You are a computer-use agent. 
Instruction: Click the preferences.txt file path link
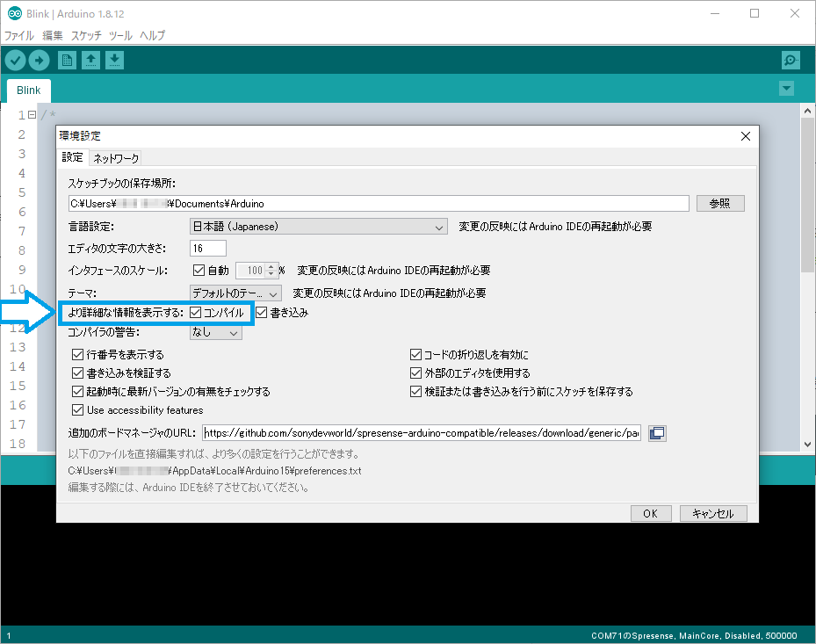point(215,471)
